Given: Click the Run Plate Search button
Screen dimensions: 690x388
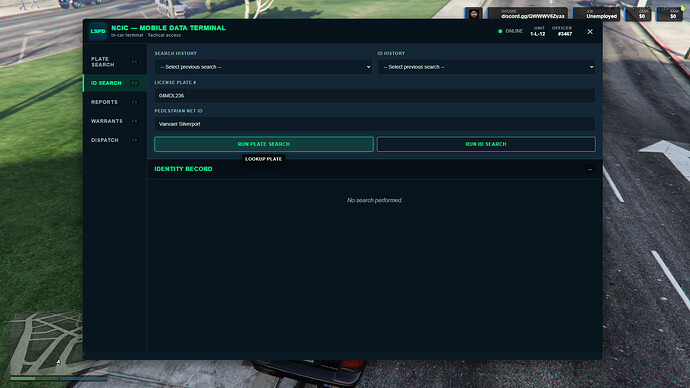Looking at the screenshot, I should [264, 144].
